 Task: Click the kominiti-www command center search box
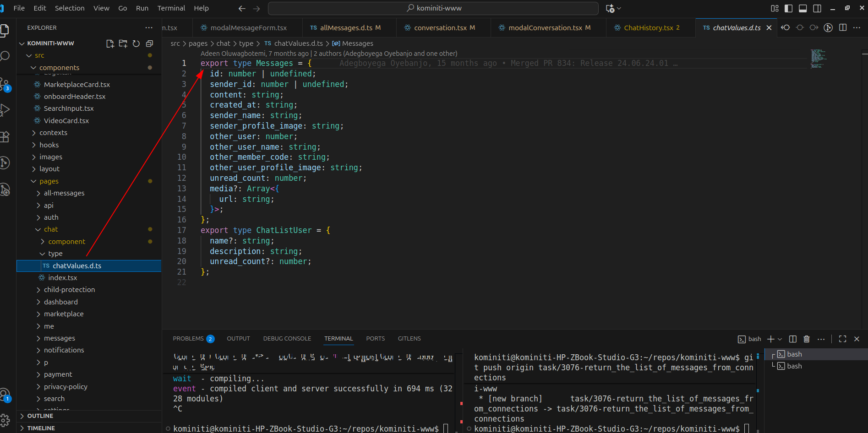pos(433,8)
